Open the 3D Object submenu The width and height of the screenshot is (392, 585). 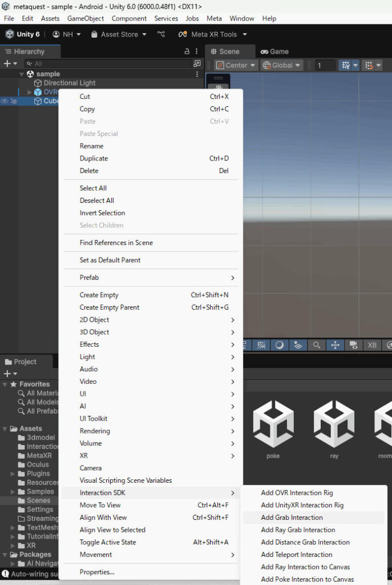click(151, 332)
